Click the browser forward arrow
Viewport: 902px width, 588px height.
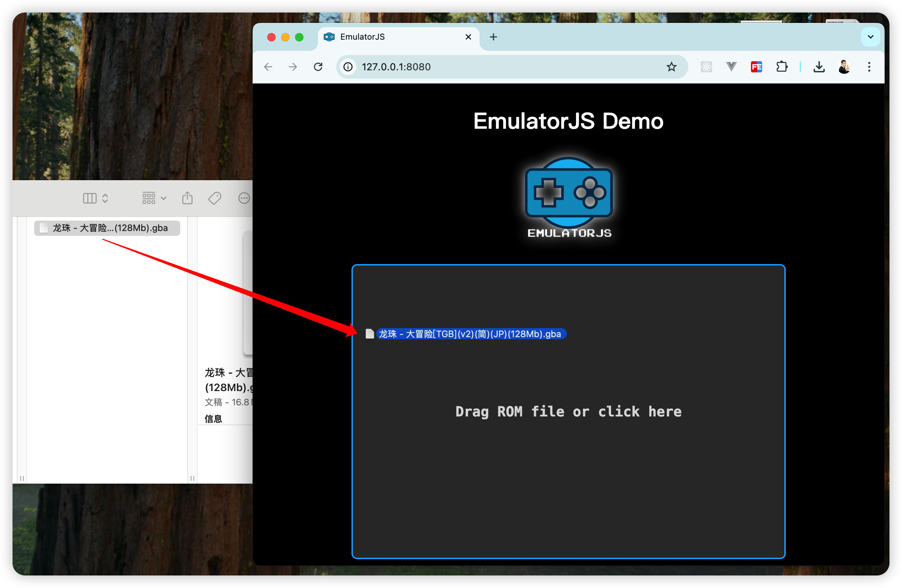[293, 67]
